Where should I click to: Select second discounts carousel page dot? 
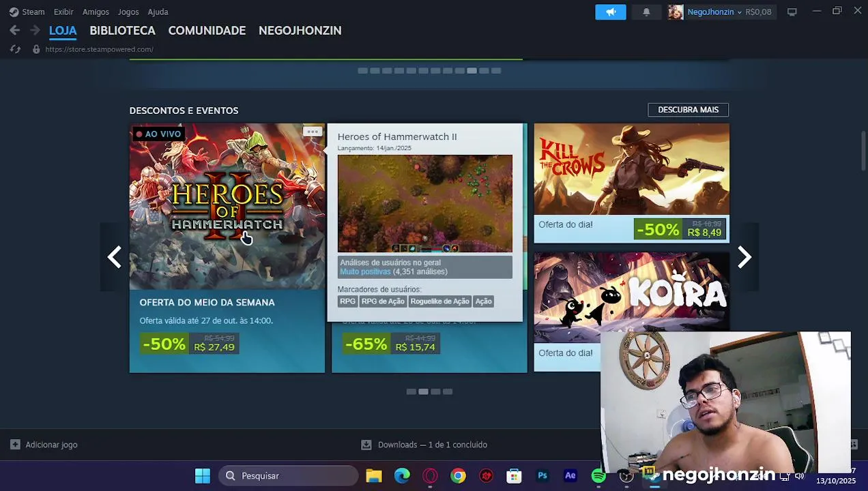[x=423, y=392]
